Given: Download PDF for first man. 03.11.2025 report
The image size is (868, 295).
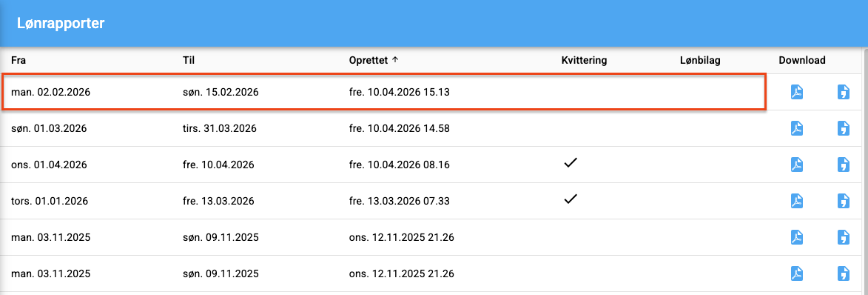Looking at the screenshot, I should click(x=796, y=237).
